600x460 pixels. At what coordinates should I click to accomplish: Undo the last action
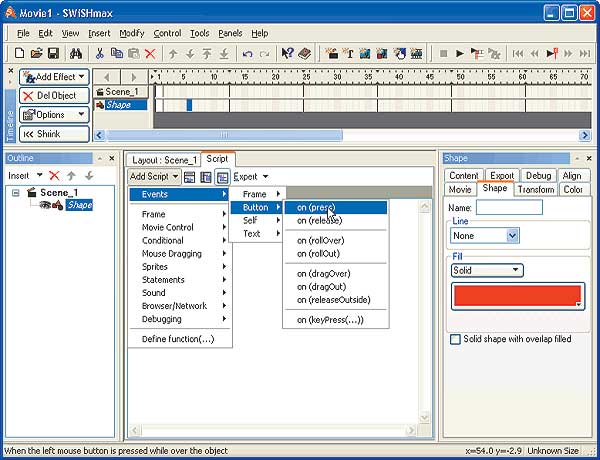247,54
